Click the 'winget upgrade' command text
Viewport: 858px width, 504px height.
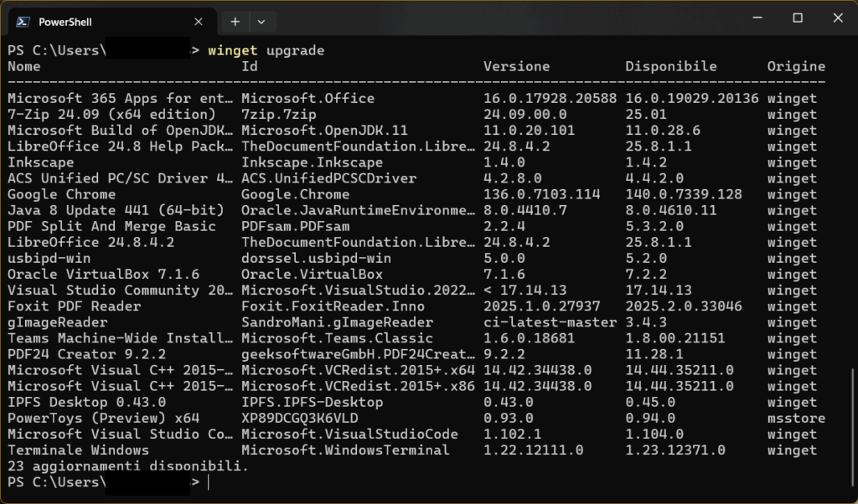[x=266, y=50]
